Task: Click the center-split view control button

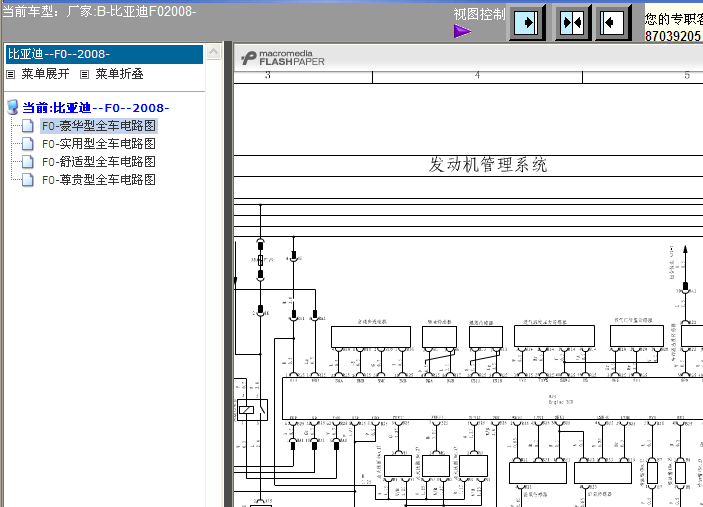Action: (x=573, y=22)
